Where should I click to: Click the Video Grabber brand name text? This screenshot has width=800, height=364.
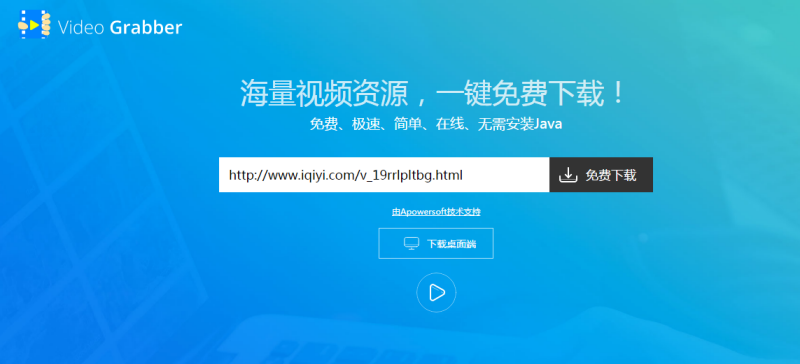pos(120,28)
